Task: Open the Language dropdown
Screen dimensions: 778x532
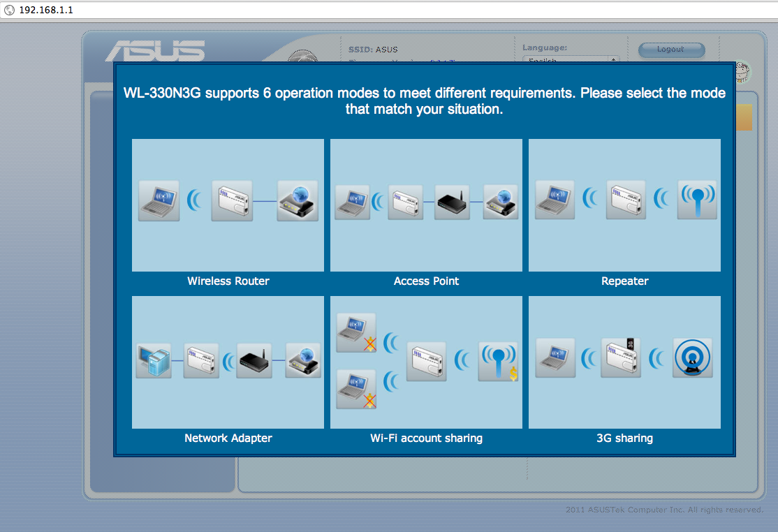Action: click(x=571, y=60)
